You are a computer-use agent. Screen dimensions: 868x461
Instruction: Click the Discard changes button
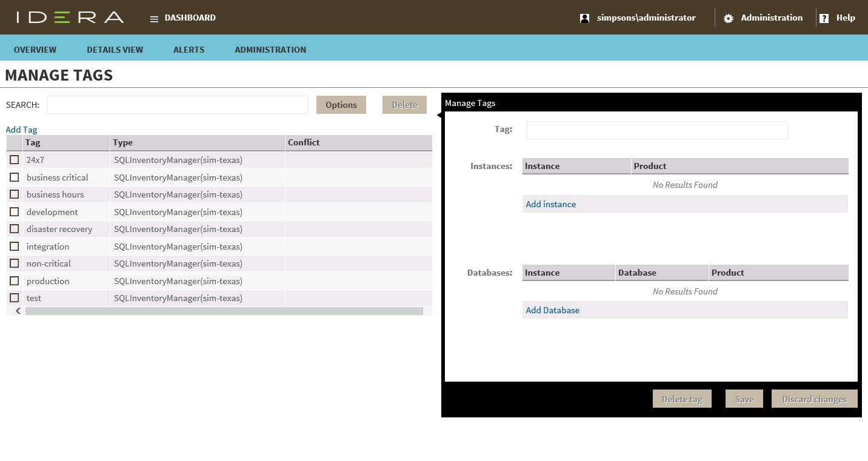(x=814, y=399)
